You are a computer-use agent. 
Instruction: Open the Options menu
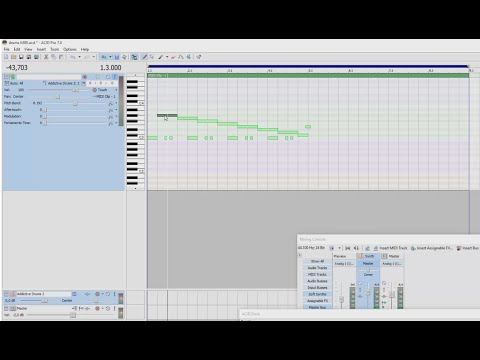point(70,49)
